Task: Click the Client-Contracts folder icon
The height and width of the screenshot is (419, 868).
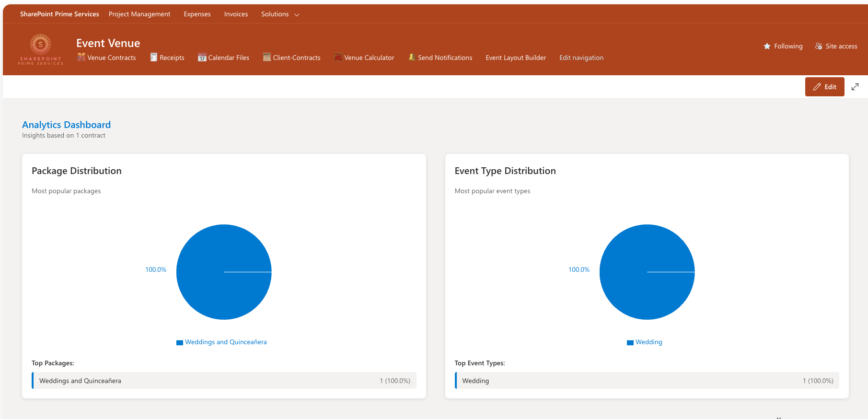Action: click(267, 57)
